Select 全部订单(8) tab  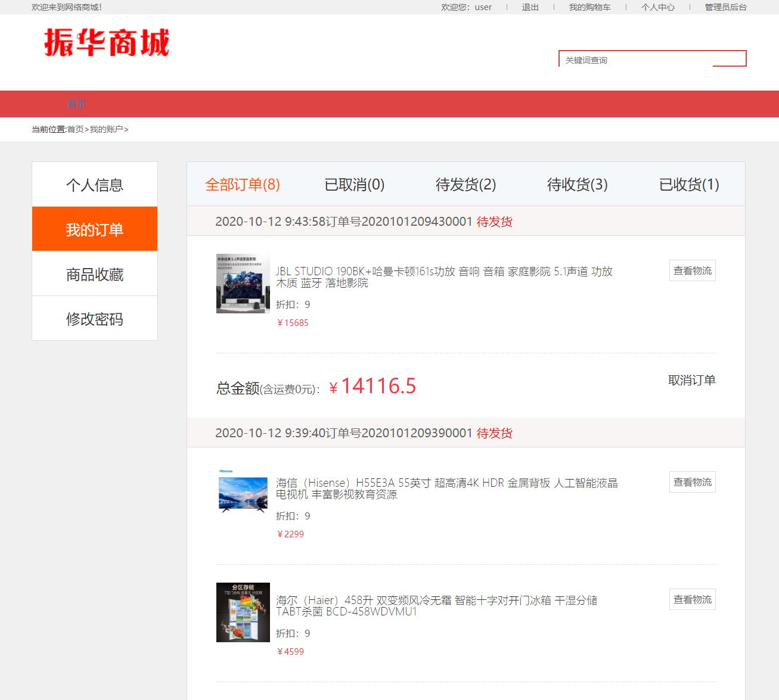[242, 185]
